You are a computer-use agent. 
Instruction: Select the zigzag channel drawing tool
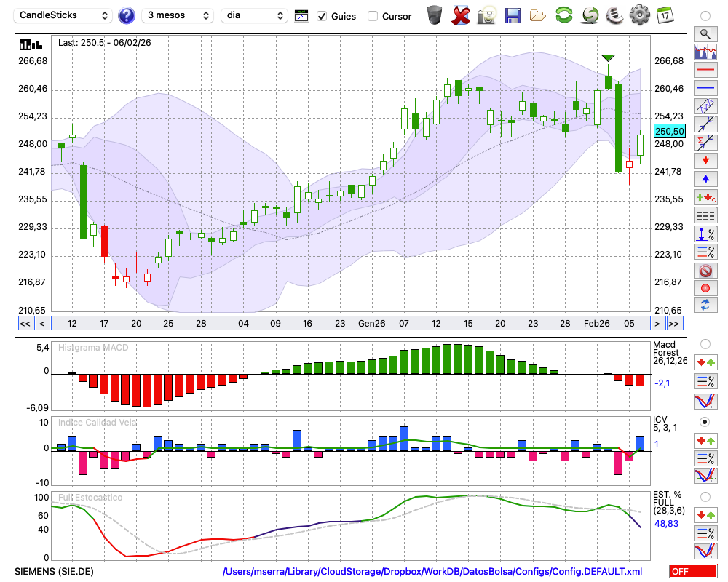coord(705,106)
